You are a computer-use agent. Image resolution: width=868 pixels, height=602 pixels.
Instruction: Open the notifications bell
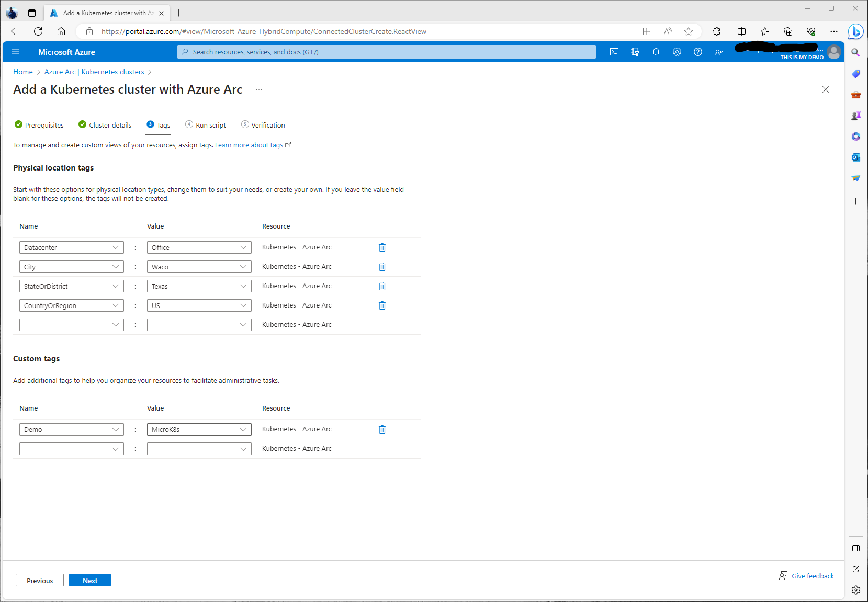point(656,52)
